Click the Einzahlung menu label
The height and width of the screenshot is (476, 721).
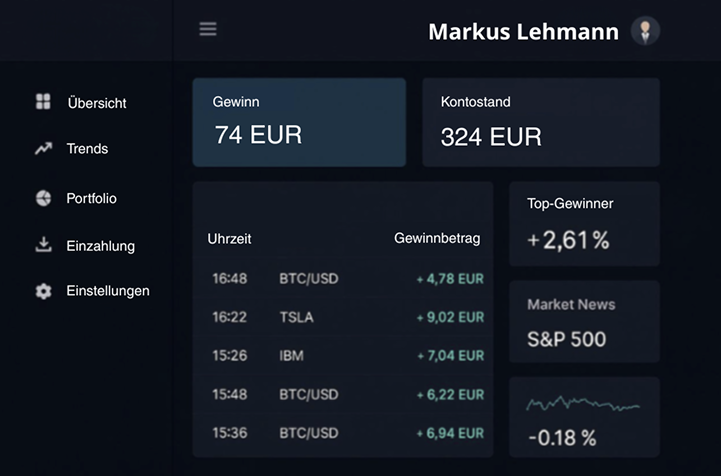coord(101,246)
